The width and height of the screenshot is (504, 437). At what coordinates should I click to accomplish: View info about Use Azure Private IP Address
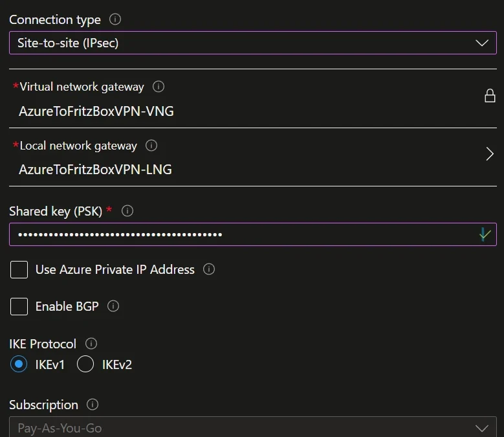point(209,269)
